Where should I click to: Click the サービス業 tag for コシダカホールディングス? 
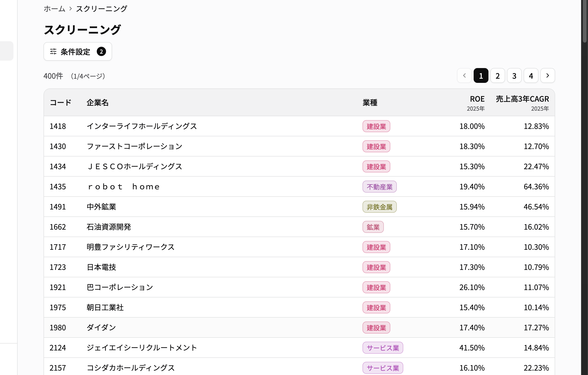(x=383, y=368)
